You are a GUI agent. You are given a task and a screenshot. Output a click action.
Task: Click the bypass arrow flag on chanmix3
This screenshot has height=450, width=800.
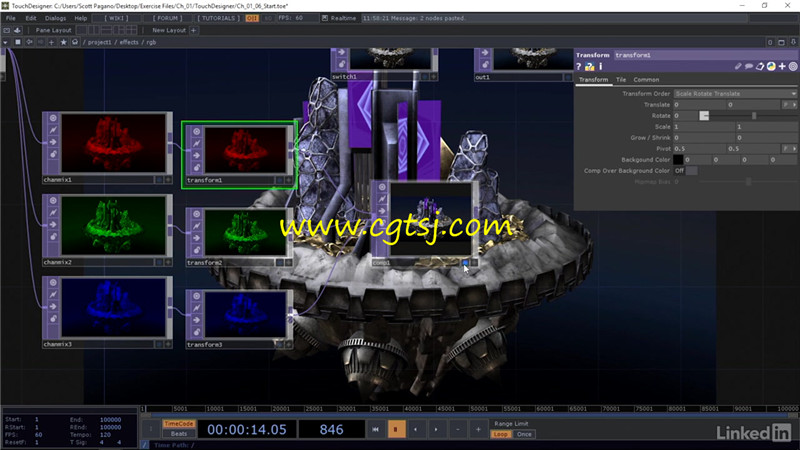pyautogui.click(x=53, y=307)
